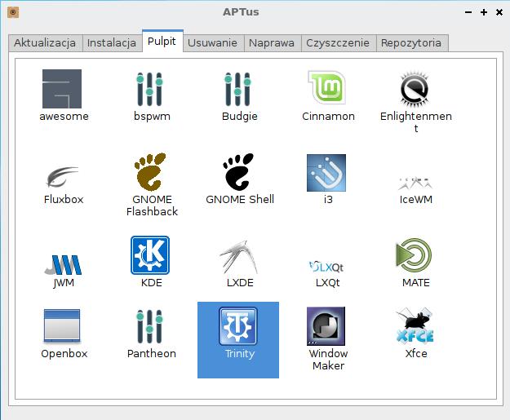Image resolution: width=510 pixels, height=420 pixels.
Task: Switch to the Czyszczenie tab
Action: coord(339,43)
